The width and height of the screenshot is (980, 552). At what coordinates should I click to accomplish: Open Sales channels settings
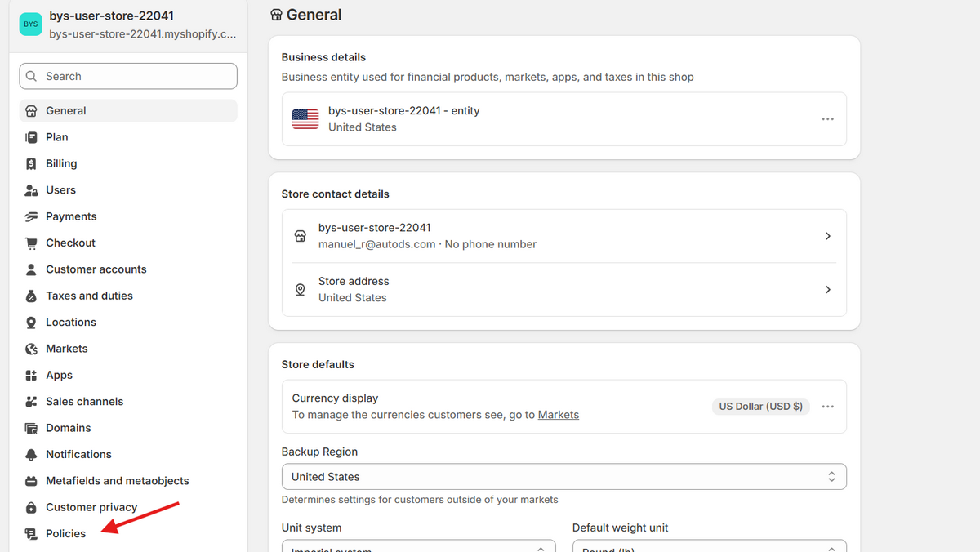128,402
